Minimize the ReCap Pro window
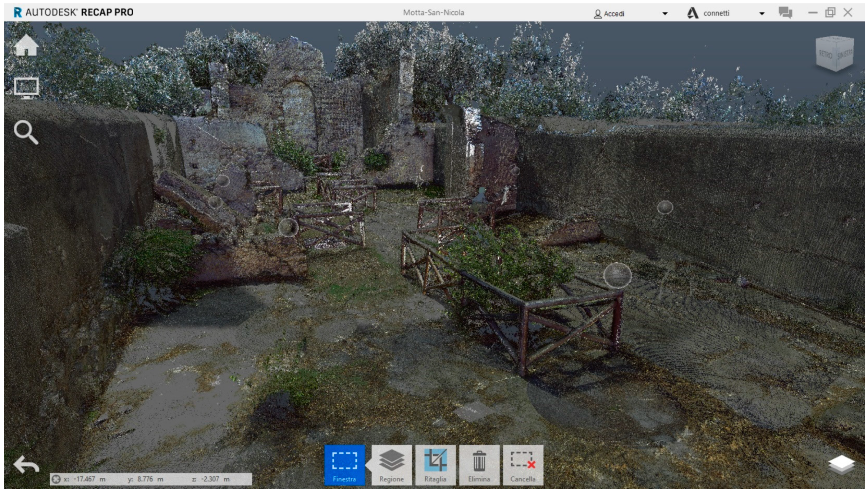This screenshot has height=492, width=868. coord(813,13)
